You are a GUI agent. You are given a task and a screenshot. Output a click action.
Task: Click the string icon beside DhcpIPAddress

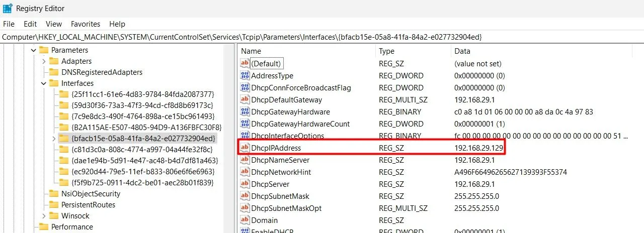[245, 148]
